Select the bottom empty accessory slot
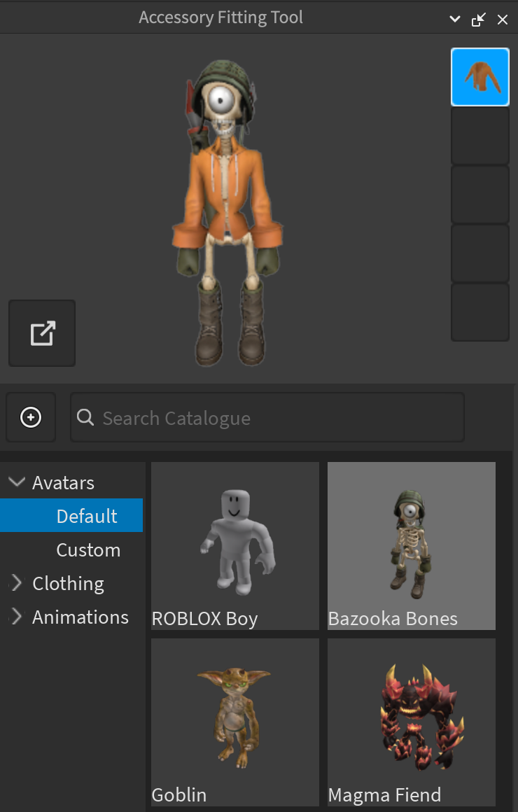518x812 pixels. (x=479, y=312)
